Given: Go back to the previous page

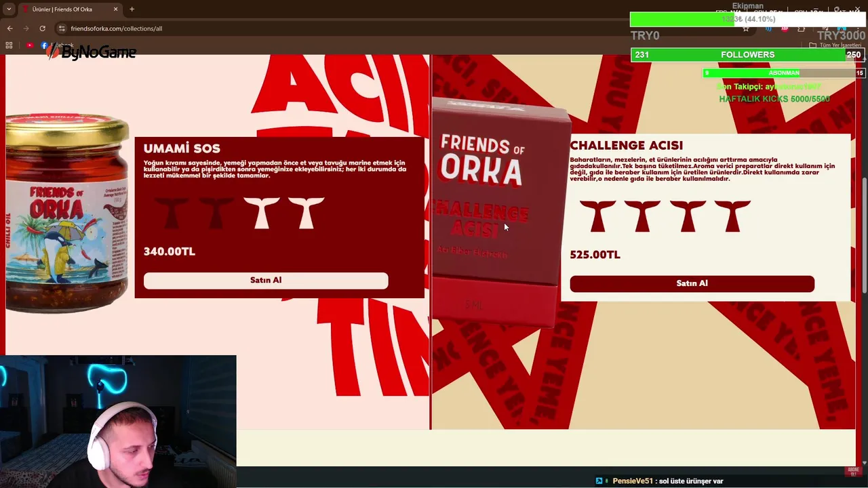Looking at the screenshot, I should tap(9, 28).
